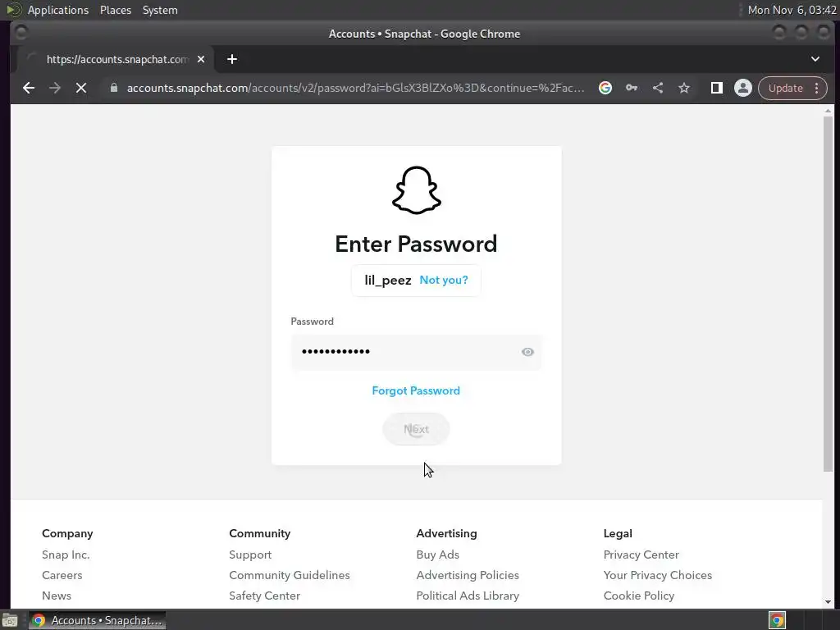Click the Not you? link
The image size is (840, 630).
point(444,281)
